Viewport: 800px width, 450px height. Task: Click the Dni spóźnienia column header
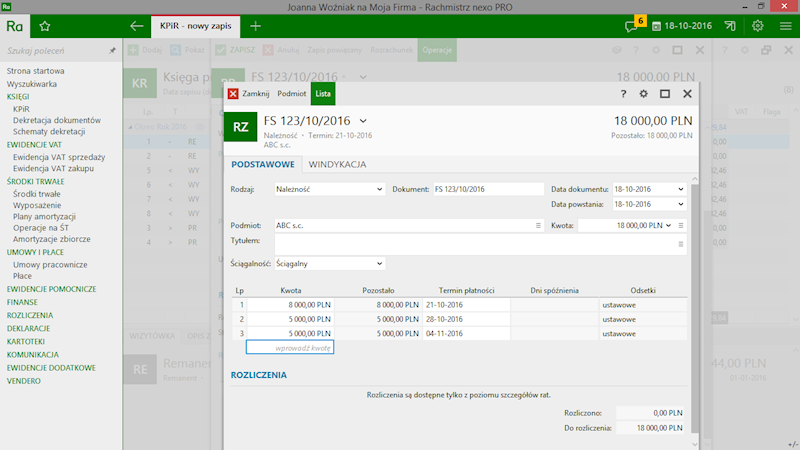[554, 290]
